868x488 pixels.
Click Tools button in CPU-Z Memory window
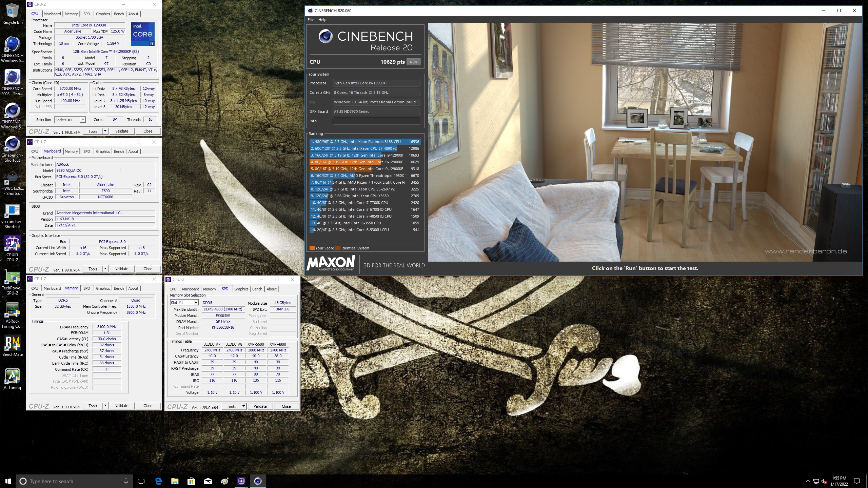coord(93,406)
